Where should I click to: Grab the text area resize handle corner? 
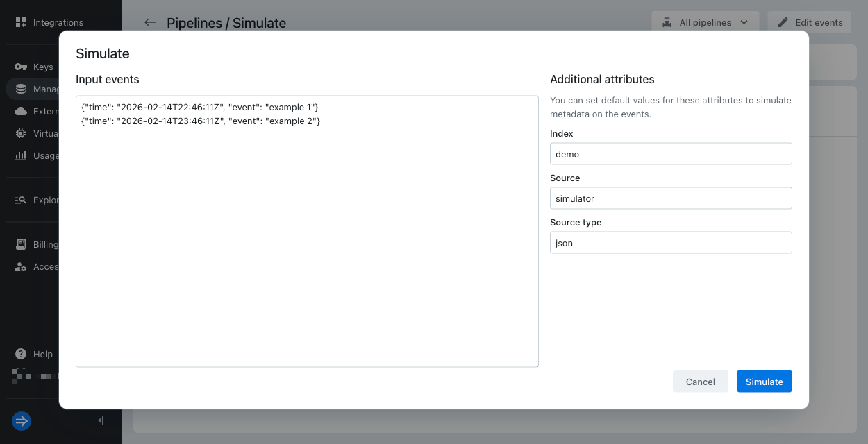pyautogui.click(x=535, y=364)
